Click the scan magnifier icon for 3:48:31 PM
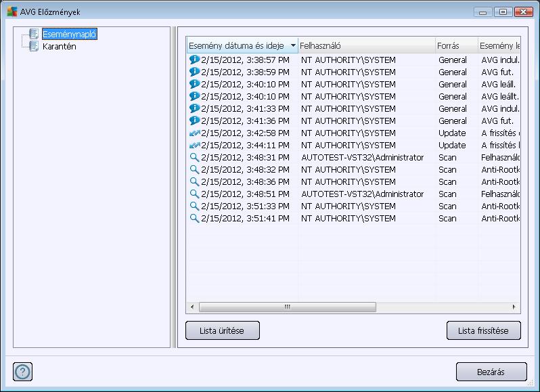This screenshot has width=540, height=392. (x=195, y=158)
